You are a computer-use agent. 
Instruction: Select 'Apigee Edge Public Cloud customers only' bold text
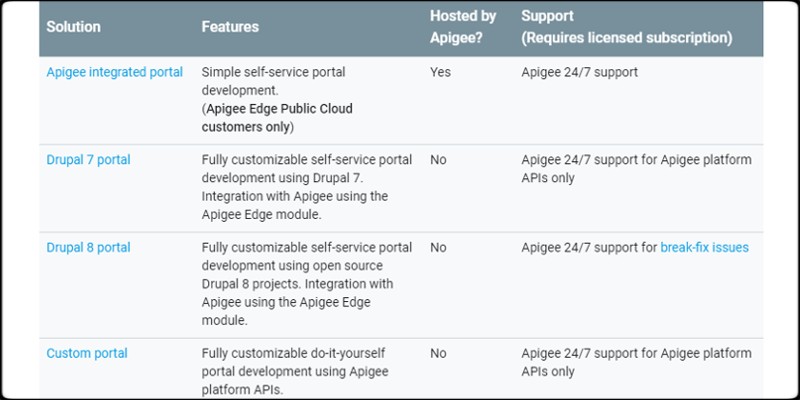click(277, 118)
